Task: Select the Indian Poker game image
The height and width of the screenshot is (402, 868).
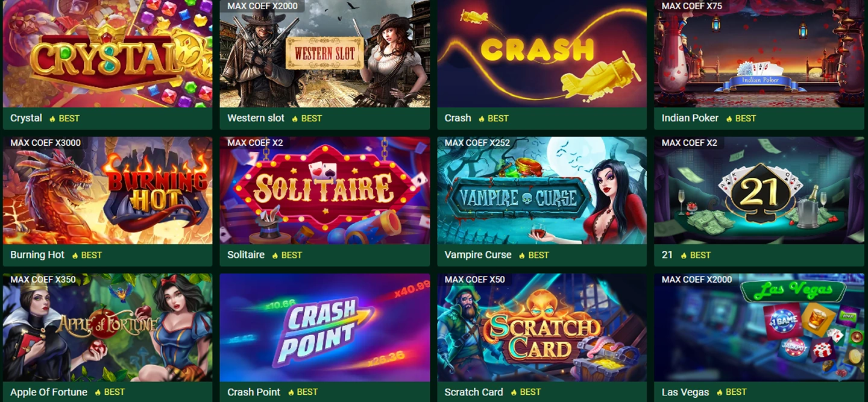Action: (759, 54)
